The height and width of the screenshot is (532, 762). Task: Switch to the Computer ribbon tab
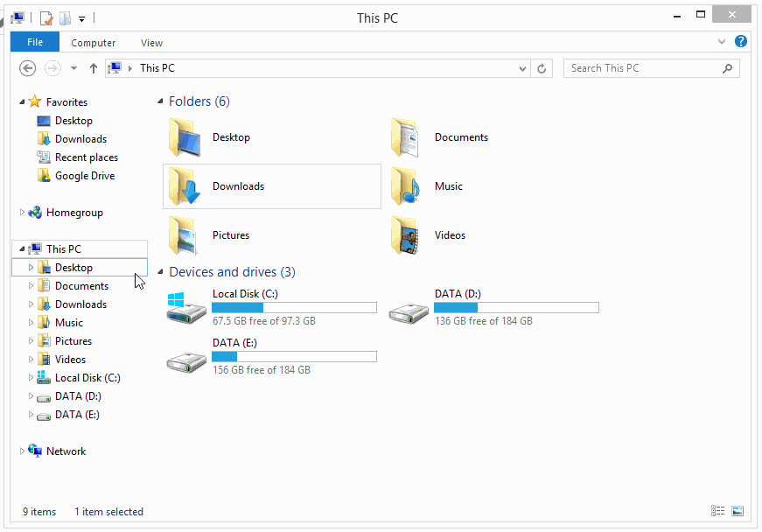(94, 43)
